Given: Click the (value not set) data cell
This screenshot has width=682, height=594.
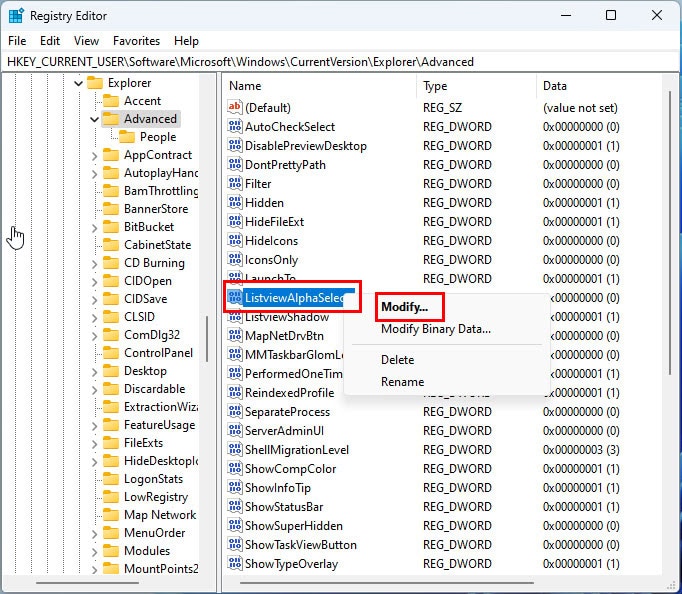Looking at the screenshot, I should 580,107.
